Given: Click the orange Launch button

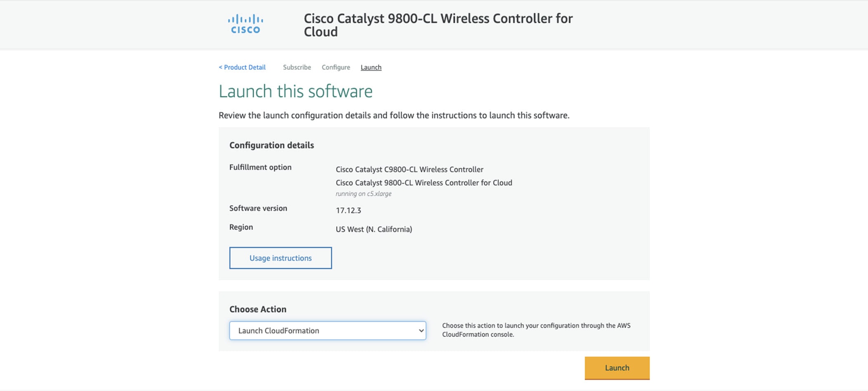Looking at the screenshot, I should point(617,368).
